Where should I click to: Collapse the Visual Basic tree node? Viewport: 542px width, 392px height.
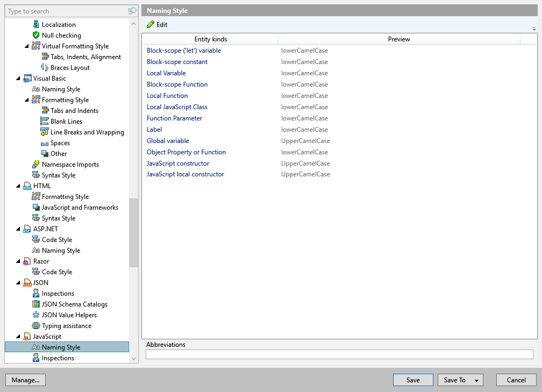19,79
